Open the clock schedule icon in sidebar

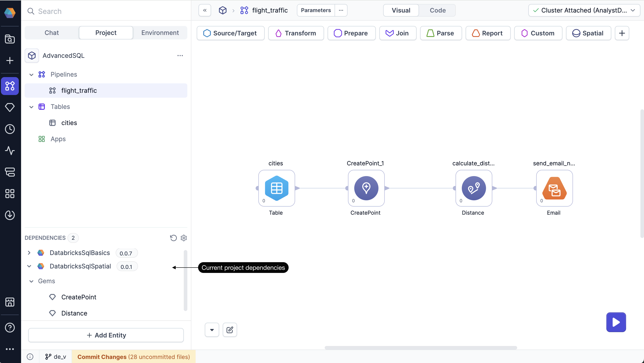tap(10, 129)
